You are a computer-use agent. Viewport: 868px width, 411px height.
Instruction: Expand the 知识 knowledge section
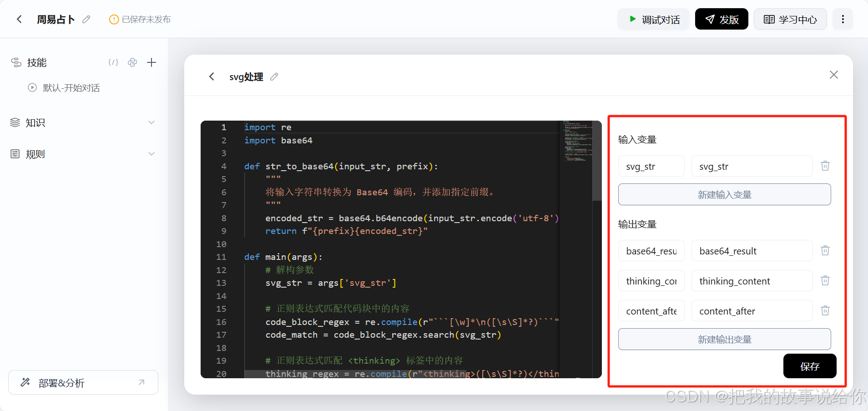click(151, 122)
